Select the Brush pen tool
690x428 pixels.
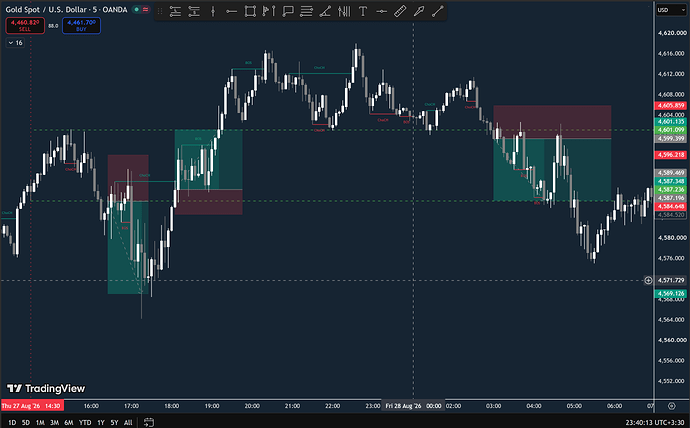click(419, 12)
